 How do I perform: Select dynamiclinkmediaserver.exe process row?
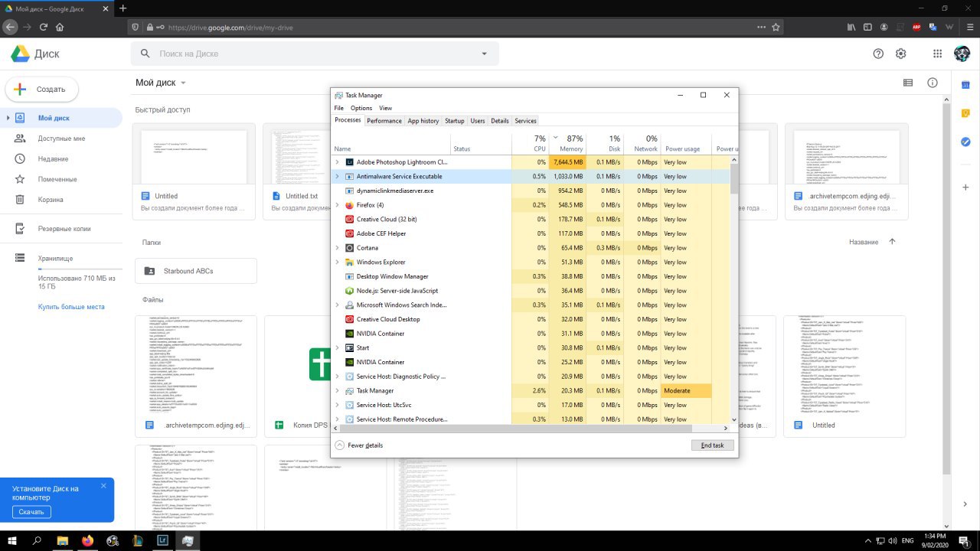pos(532,191)
